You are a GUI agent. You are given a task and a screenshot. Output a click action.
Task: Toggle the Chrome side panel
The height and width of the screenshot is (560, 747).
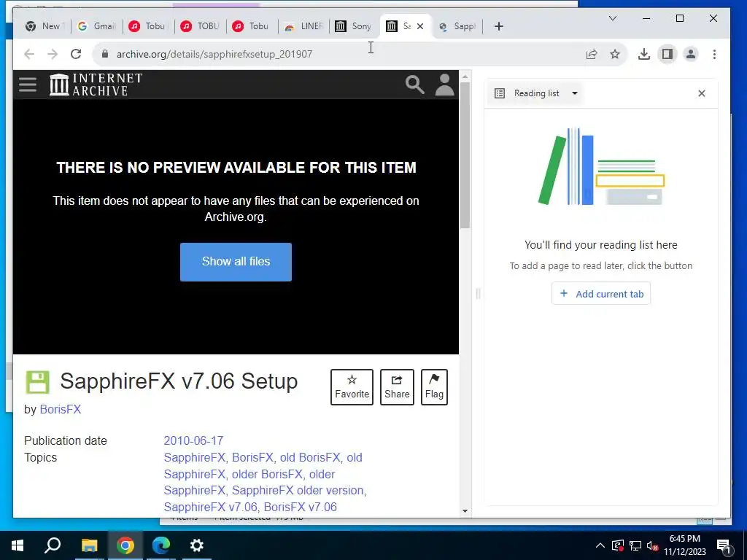667,54
